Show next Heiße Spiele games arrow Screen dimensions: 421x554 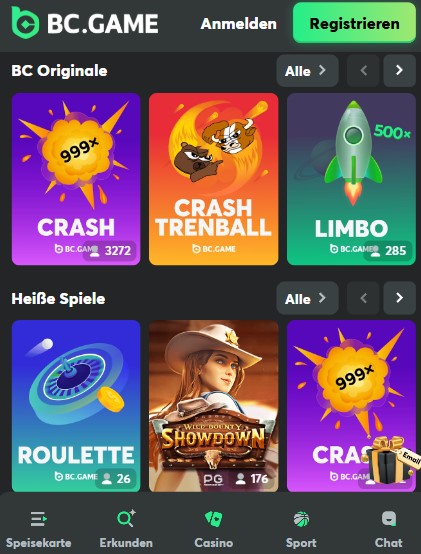click(x=399, y=298)
